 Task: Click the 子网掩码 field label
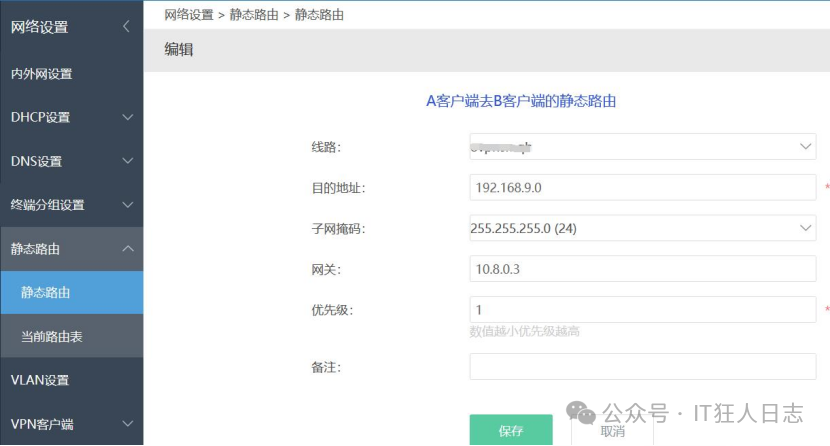coord(338,229)
